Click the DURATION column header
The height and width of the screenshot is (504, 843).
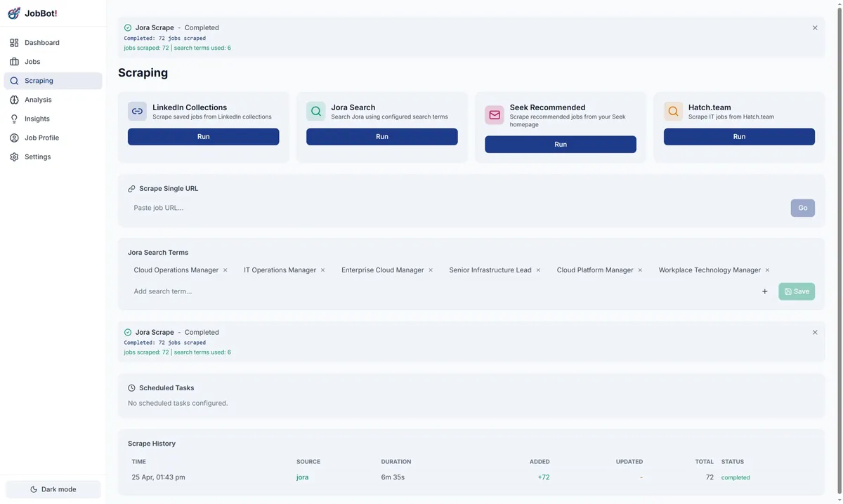(x=396, y=462)
